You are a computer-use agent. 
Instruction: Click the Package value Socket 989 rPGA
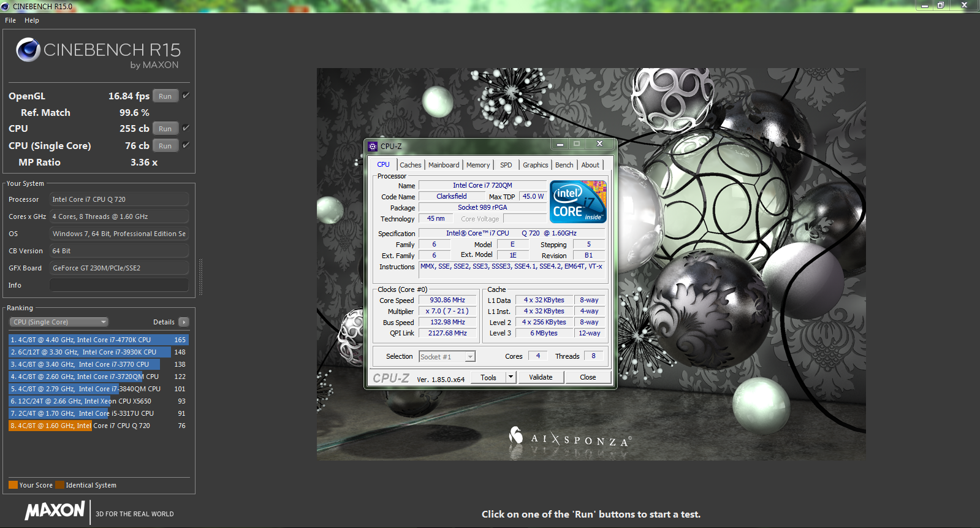(x=482, y=208)
